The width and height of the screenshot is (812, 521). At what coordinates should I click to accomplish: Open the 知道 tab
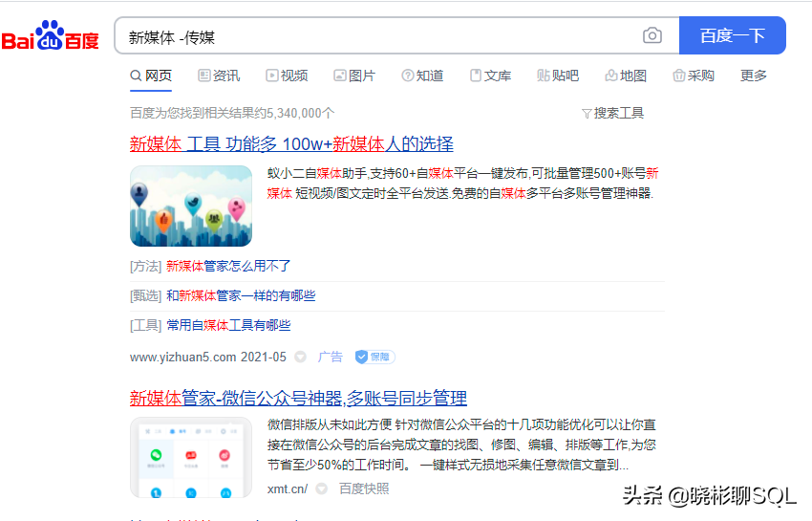422,76
